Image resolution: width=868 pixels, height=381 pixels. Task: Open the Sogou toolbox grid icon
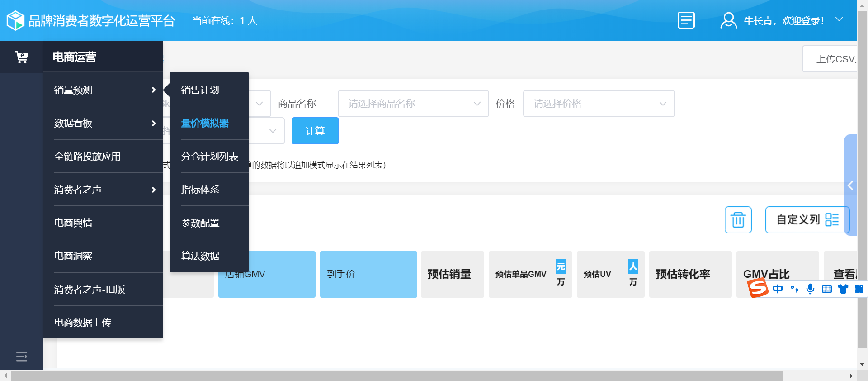859,289
